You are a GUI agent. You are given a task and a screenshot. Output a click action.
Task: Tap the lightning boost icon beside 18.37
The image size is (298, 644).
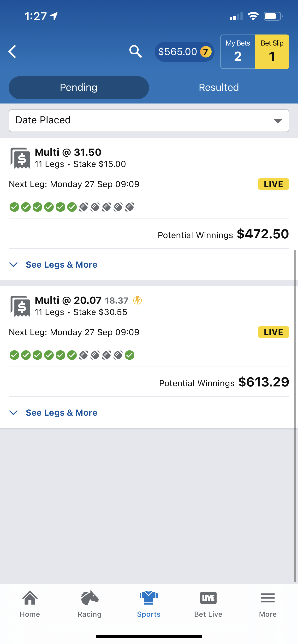pyautogui.click(x=137, y=300)
